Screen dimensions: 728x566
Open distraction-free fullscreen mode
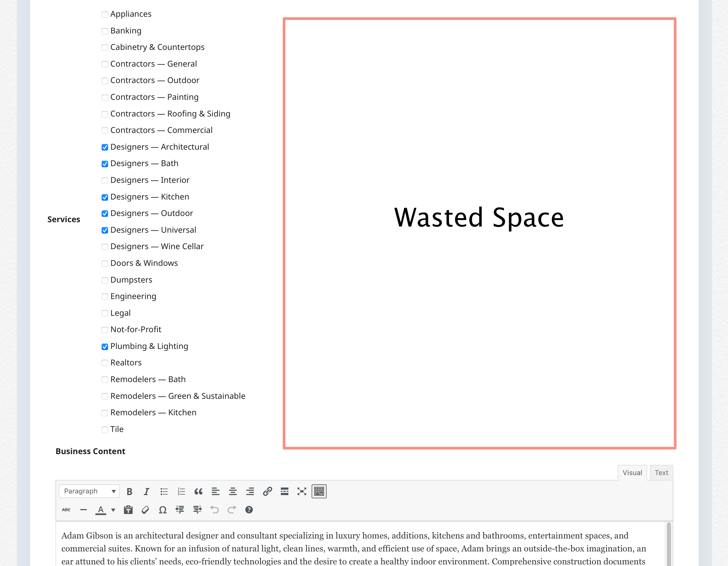(x=302, y=491)
